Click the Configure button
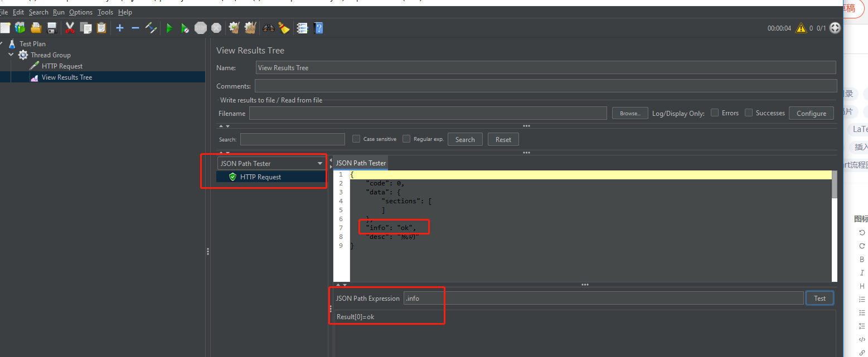Screen dimensions: 868x357 coord(811,113)
